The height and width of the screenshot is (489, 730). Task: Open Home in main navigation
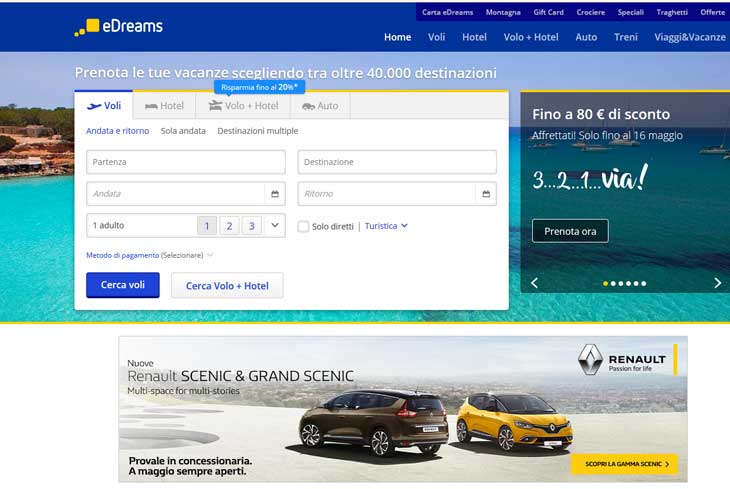pos(398,37)
